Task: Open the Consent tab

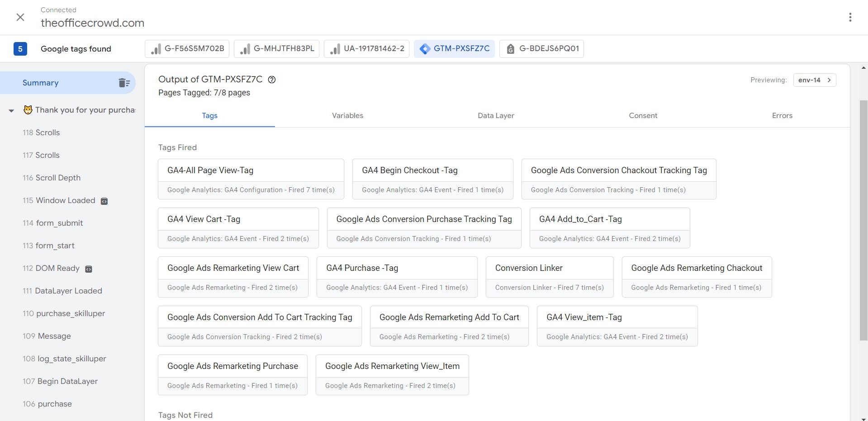Action: (x=643, y=115)
